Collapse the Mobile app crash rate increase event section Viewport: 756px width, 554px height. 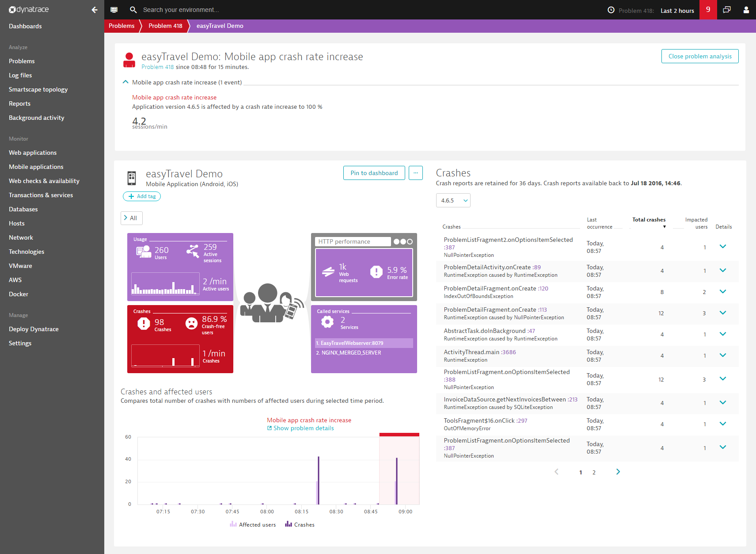click(x=125, y=82)
